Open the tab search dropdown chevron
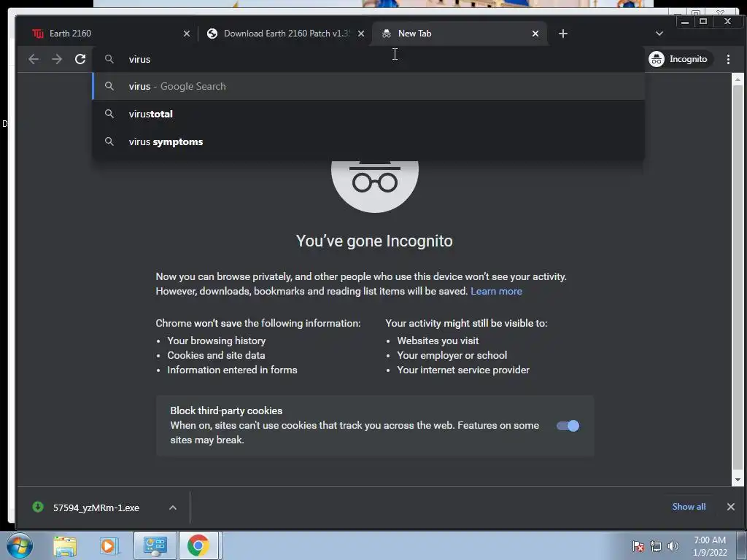747x560 pixels. [x=659, y=34]
